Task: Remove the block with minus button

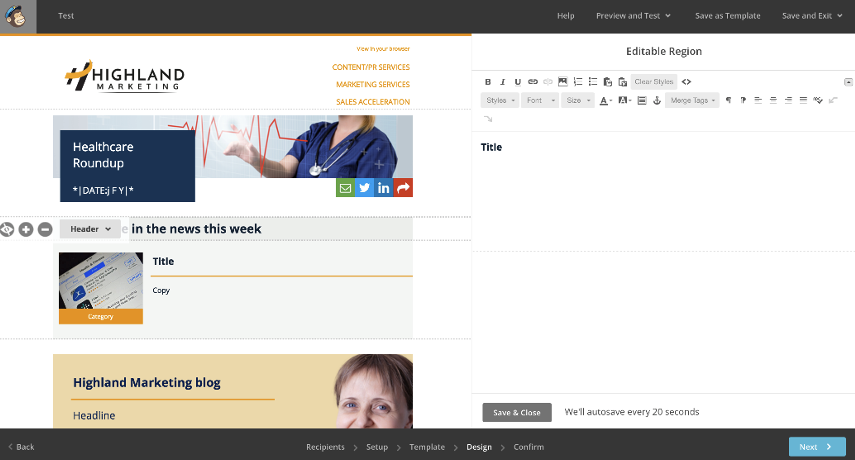Action: 45,229
